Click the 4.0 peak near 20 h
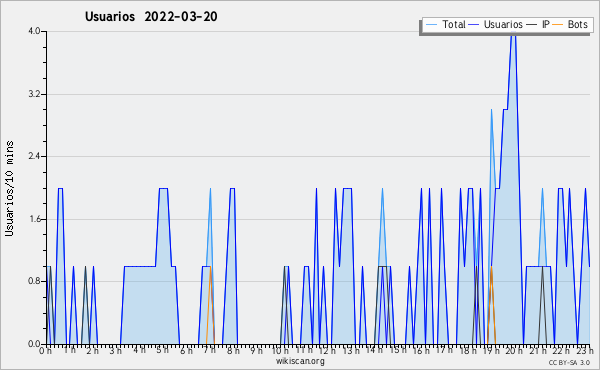The width and height of the screenshot is (600, 370). point(513,33)
